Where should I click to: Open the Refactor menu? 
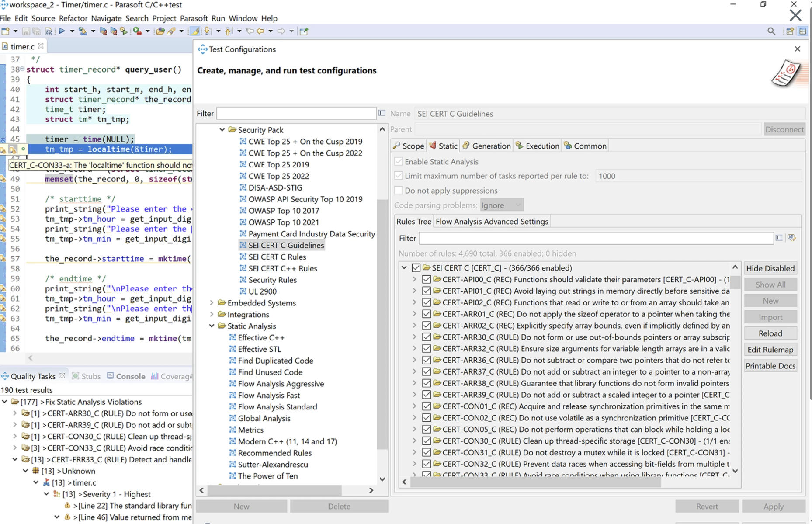coord(73,18)
